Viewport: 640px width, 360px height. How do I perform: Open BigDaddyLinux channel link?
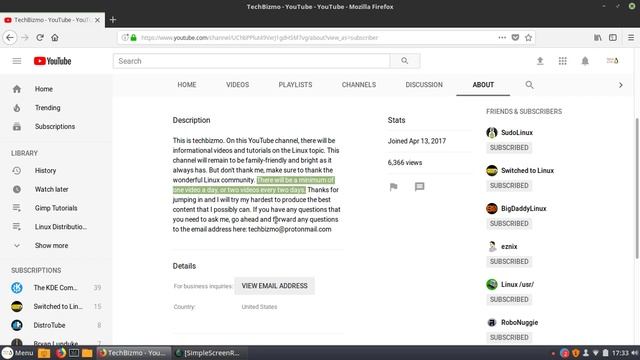524,209
